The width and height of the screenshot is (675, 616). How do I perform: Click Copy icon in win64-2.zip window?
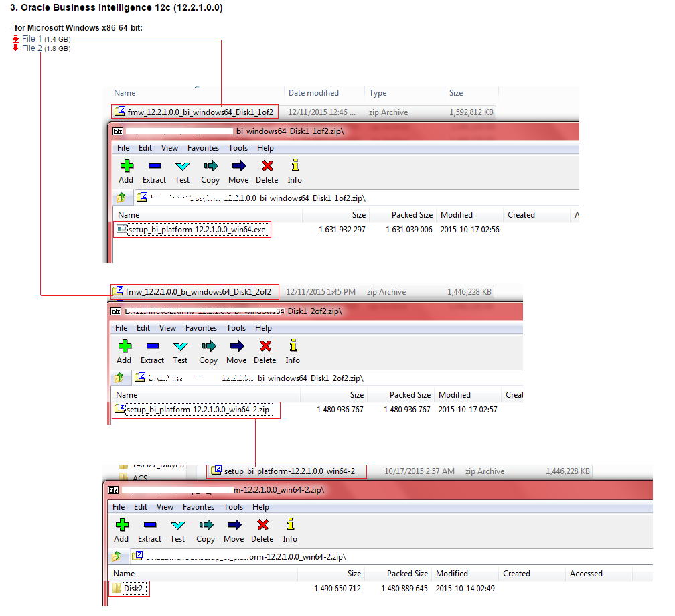[206, 525]
